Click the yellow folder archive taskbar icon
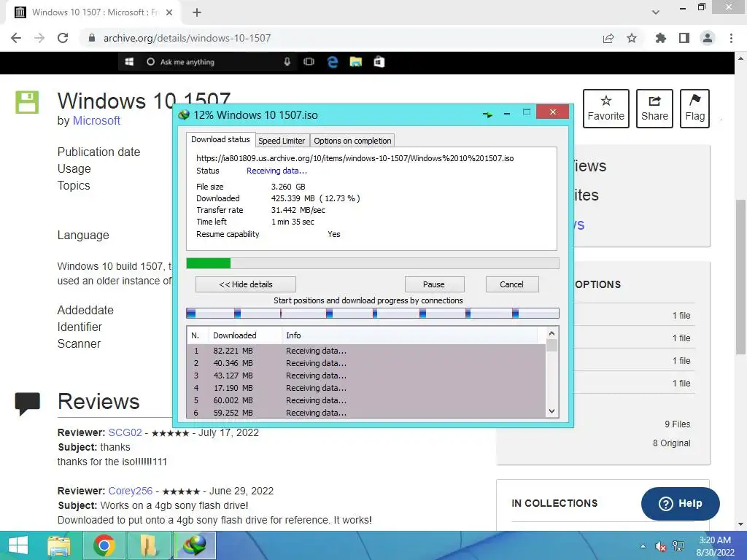This screenshot has height=560, width=747. [x=149, y=545]
